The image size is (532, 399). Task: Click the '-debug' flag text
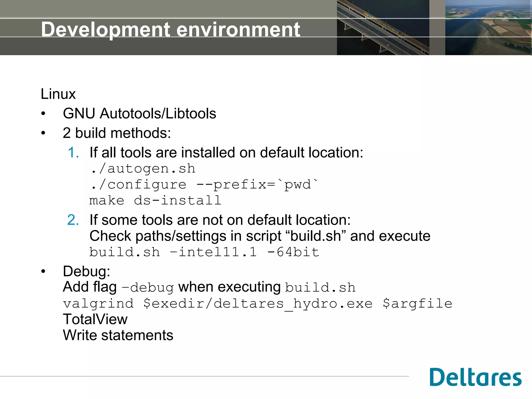click(x=148, y=288)
